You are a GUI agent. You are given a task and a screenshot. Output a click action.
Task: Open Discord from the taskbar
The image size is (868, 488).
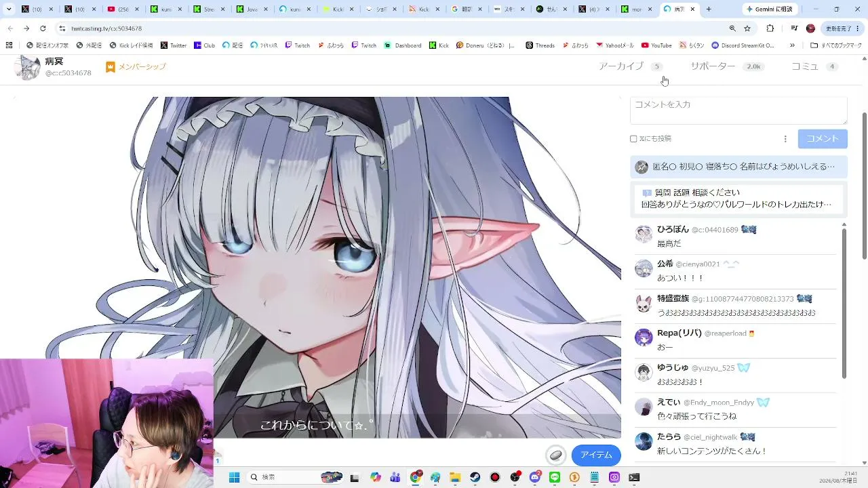534,477
